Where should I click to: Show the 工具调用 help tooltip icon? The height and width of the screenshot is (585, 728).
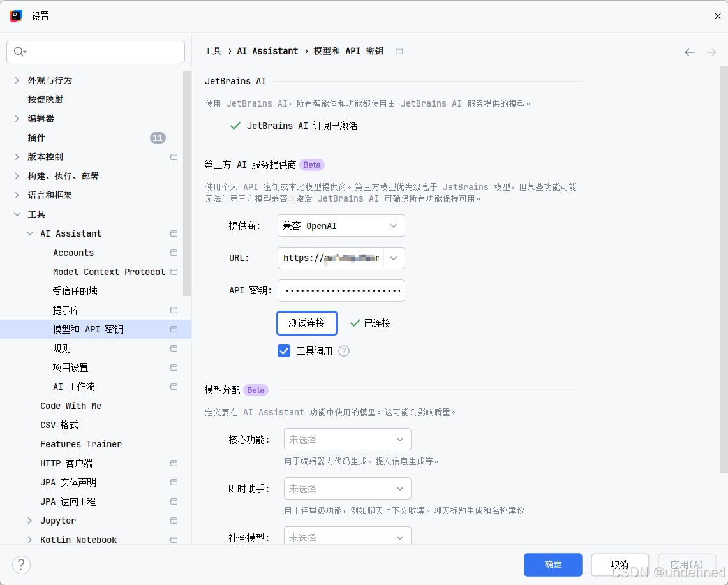coord(343,351)
